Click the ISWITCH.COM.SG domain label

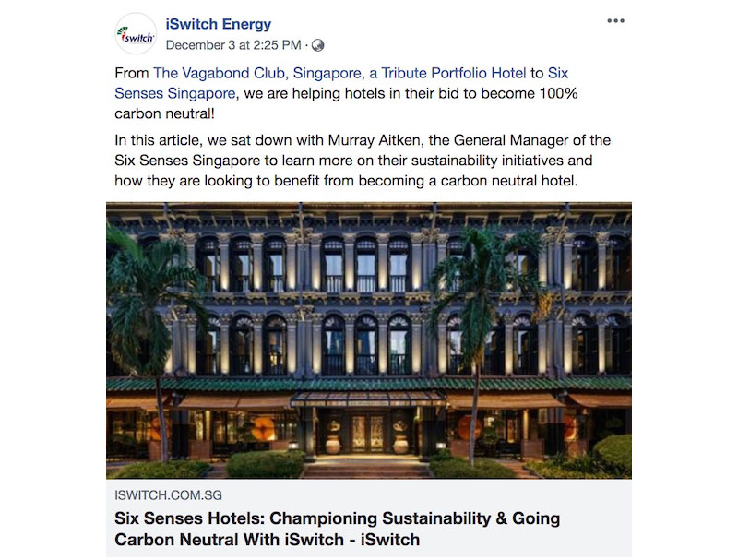pyautogui.click(x=168, y=495)
